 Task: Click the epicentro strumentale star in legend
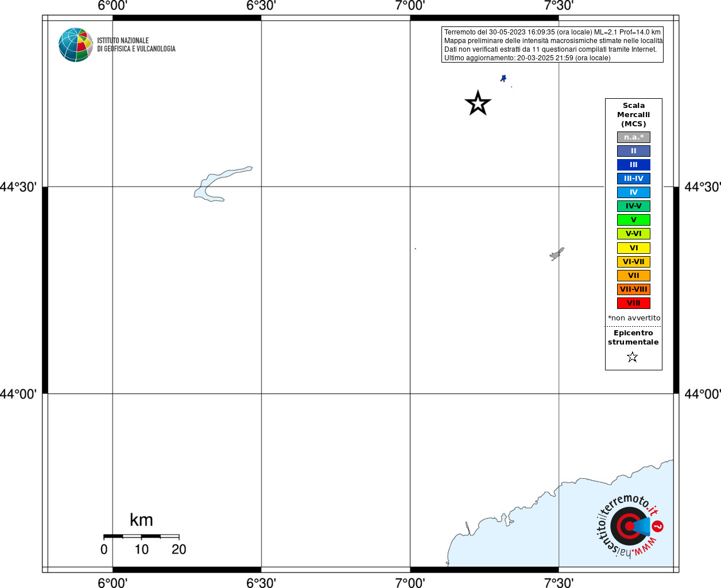[x=633, y=357]
